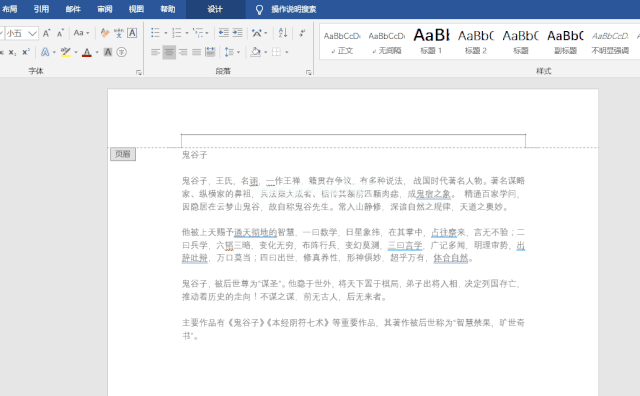Viewport: 640px width, 396px height.
Task: Open the 引用 tab
Action: [x=41, y=9]
